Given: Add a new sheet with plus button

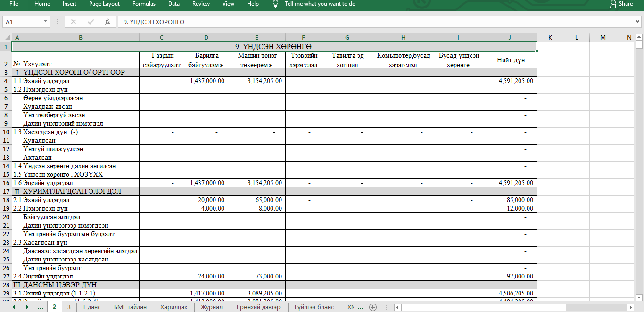Looking at the screenshot, I should pos(373,307).
